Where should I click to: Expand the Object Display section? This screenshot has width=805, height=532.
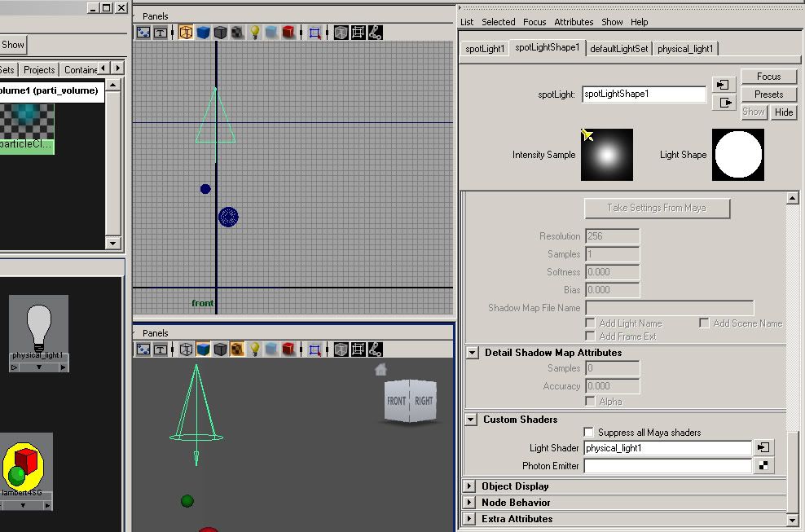click(471, 486)
